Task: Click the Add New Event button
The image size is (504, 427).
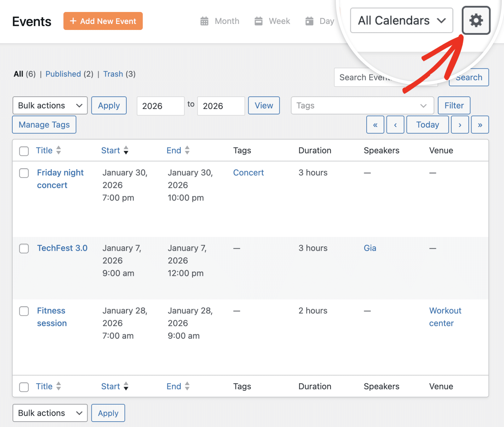Action: [103, 21]
